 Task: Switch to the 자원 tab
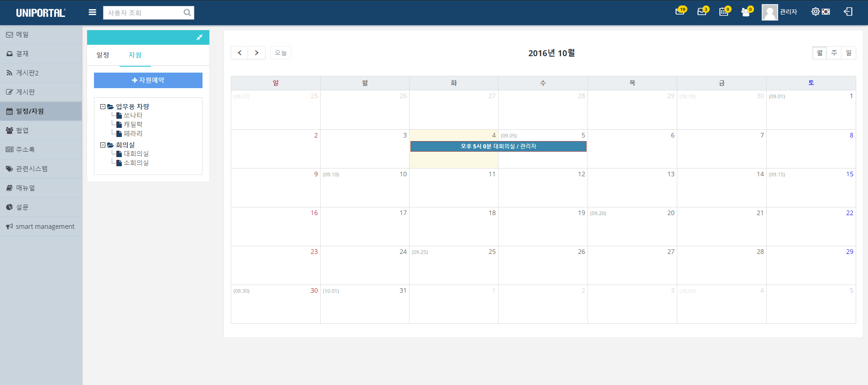click(x=135, y=55)
